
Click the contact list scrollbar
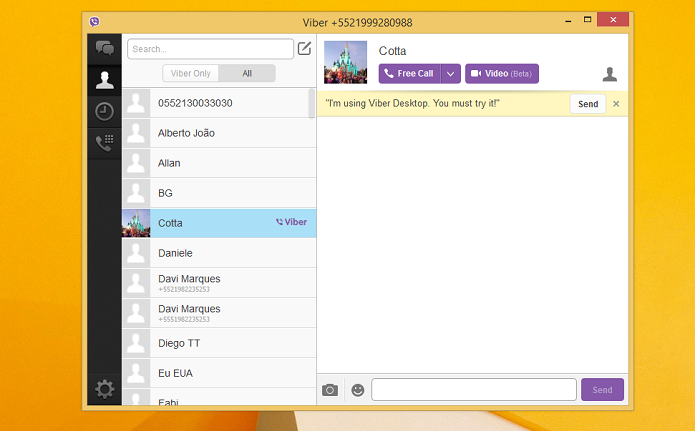312,104
